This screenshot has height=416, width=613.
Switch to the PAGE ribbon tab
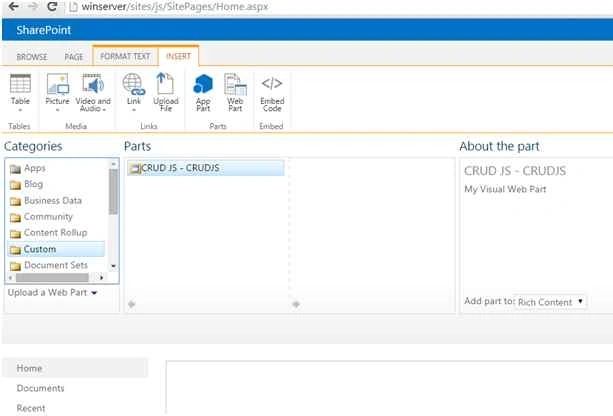[73, 57]
